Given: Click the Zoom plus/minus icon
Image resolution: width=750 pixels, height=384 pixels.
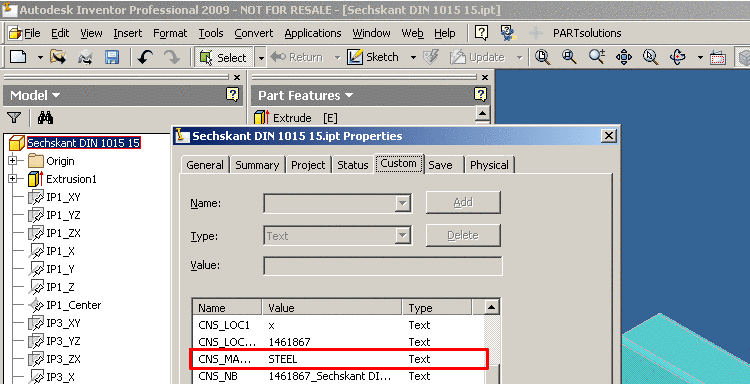Looking at the screenshot, I should (596, 57).
